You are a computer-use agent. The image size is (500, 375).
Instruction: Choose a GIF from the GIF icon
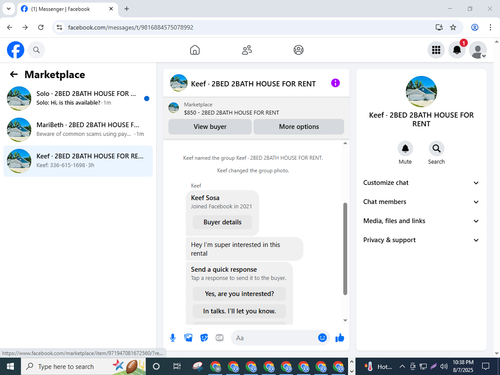[219, 338]
